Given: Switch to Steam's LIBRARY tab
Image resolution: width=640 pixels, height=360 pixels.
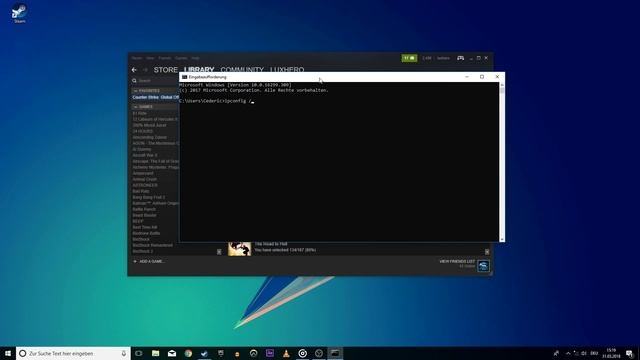Looking at the screenshot, I should coord(199,69).
